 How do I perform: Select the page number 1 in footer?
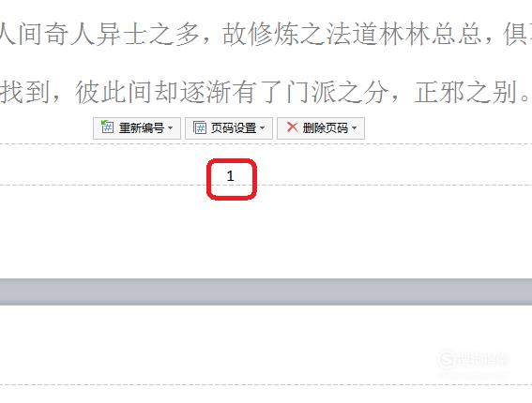pos(231,176)
